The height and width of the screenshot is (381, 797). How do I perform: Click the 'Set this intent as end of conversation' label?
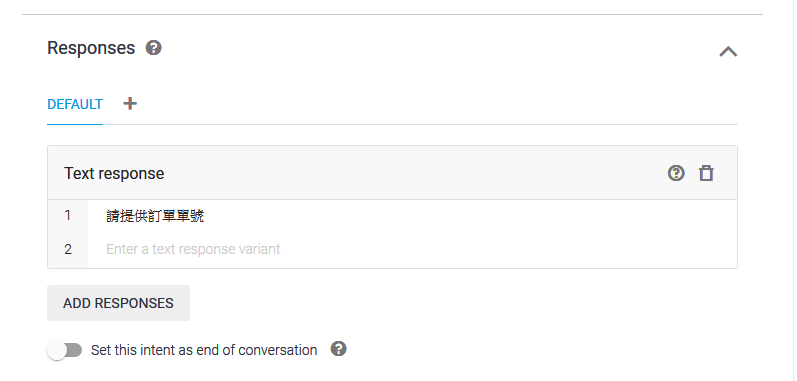coord(204,350)
